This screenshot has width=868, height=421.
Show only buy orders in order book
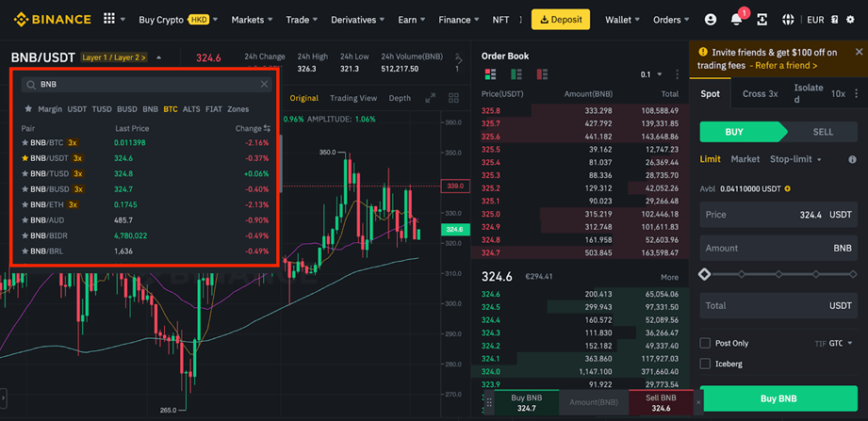click(516, 74)
